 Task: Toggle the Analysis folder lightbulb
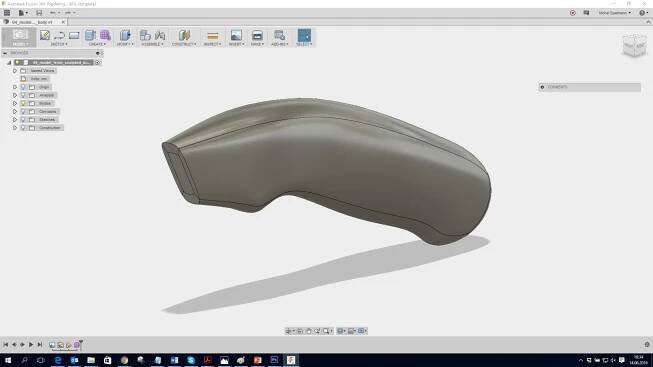23,95
